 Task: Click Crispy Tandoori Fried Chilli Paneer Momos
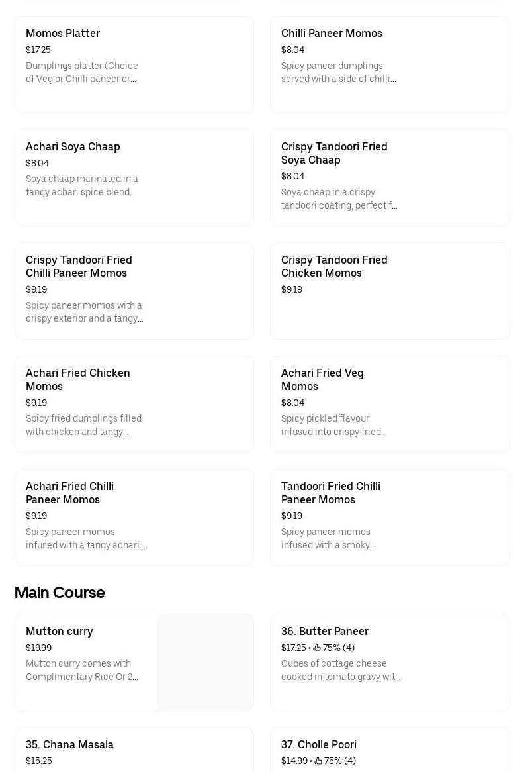(x=134, y=291)
